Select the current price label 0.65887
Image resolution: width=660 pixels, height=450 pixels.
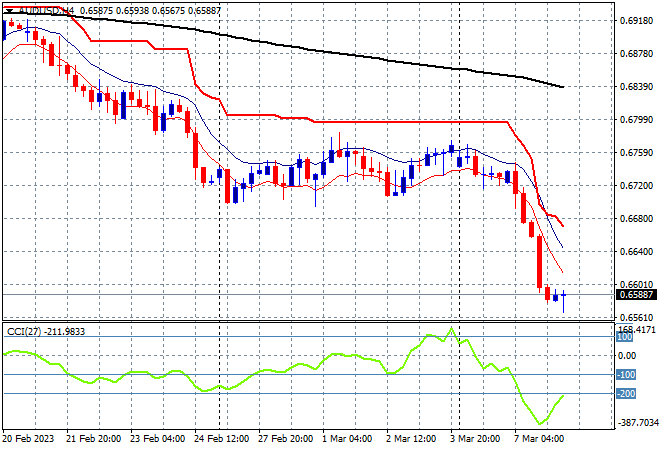coord(636,295)
